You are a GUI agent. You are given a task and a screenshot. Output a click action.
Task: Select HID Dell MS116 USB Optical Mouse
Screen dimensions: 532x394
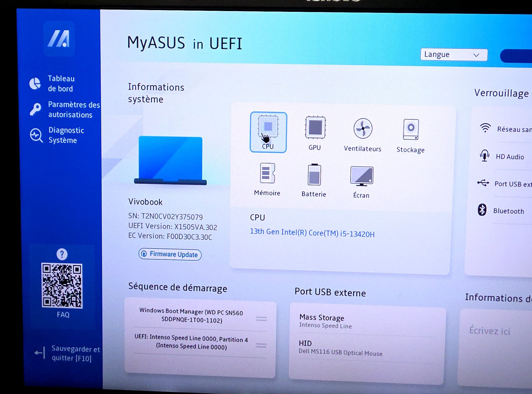tap(341, 348)
